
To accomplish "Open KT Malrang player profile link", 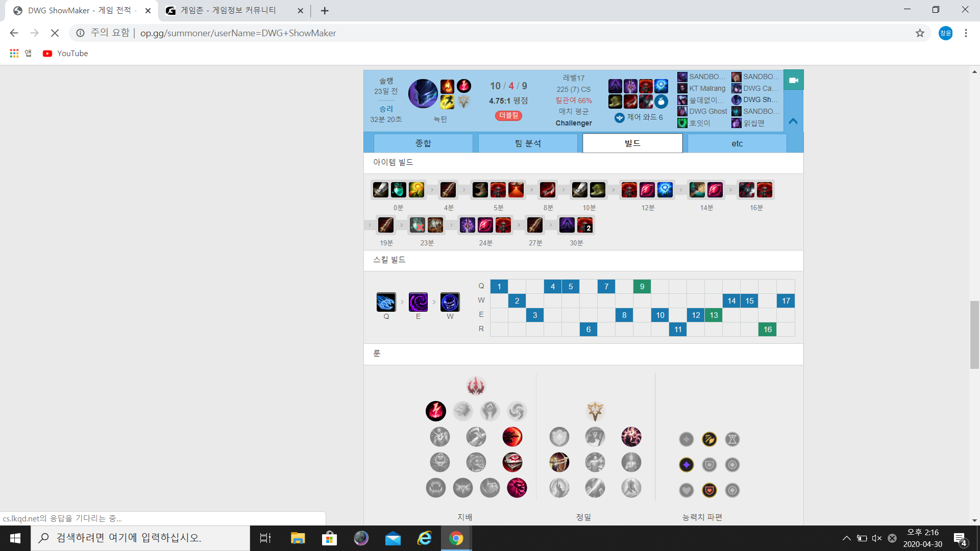I will point(707,88).
